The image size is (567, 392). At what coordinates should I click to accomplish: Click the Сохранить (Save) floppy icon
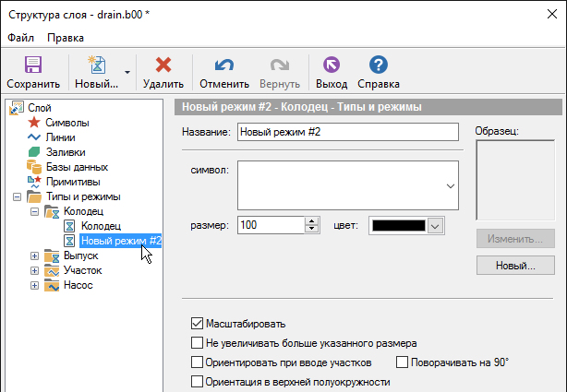pos(33,65)
